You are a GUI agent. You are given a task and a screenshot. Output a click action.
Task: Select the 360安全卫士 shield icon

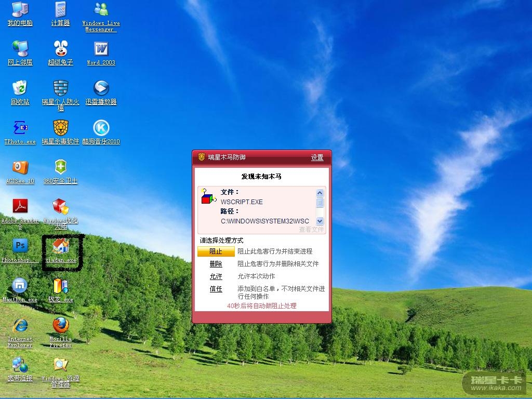tap(60, 171)
